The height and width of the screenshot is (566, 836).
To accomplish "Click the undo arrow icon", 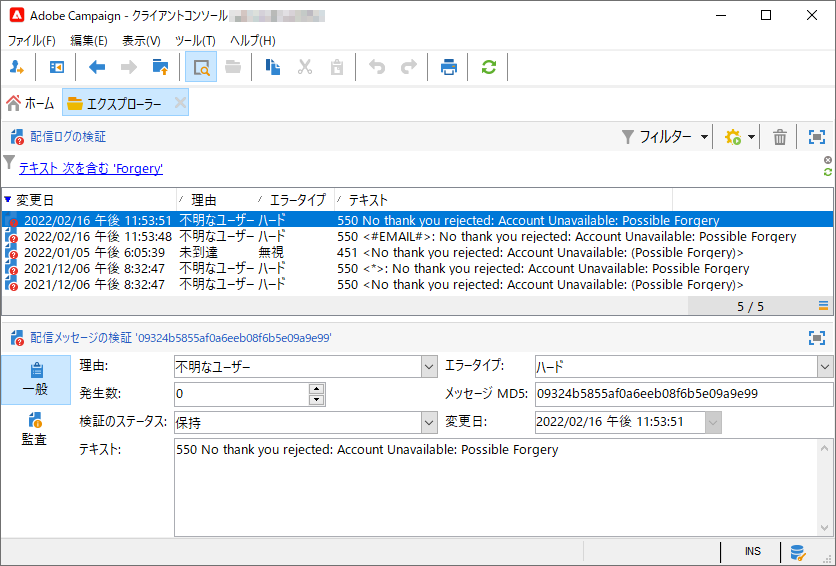I will coord(377,67).
